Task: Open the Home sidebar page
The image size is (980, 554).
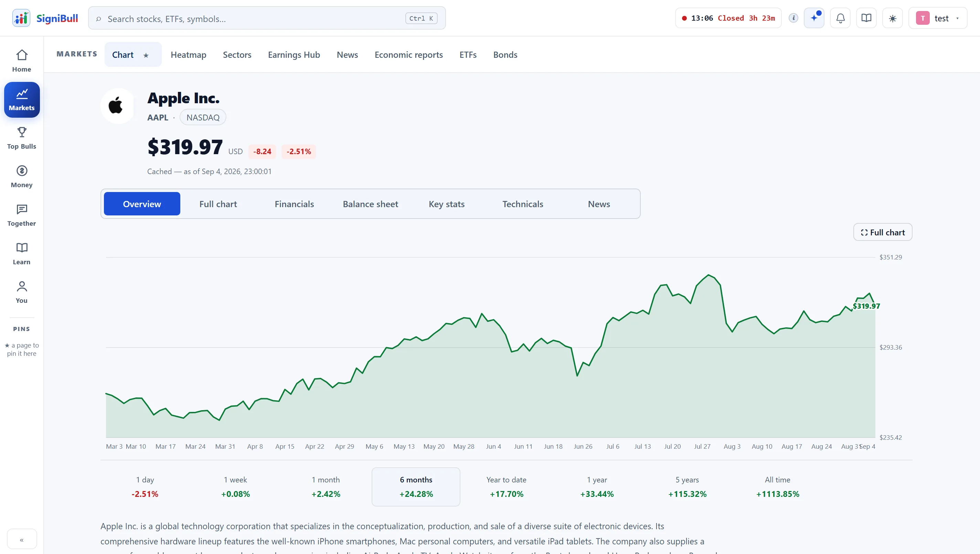Action: pyautogui.click(x=22, y=61)
